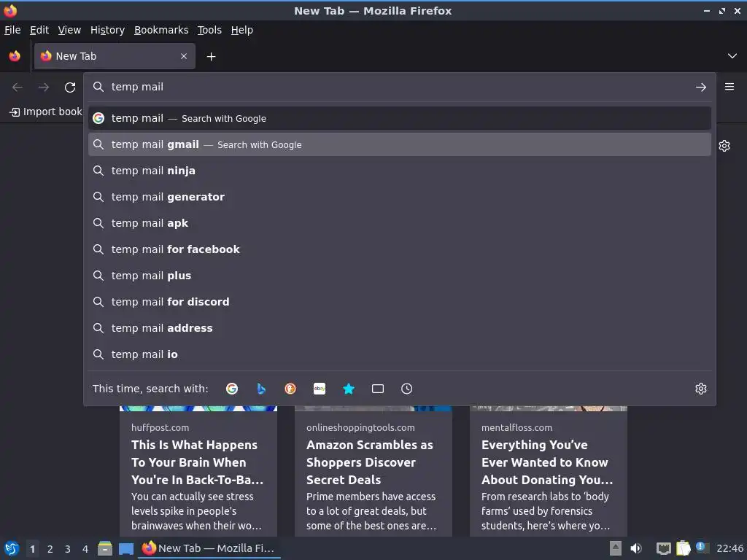Open the huffpost.com brain article card
Viewport: 747px width, 560px height.
click(x=198, y=471)
